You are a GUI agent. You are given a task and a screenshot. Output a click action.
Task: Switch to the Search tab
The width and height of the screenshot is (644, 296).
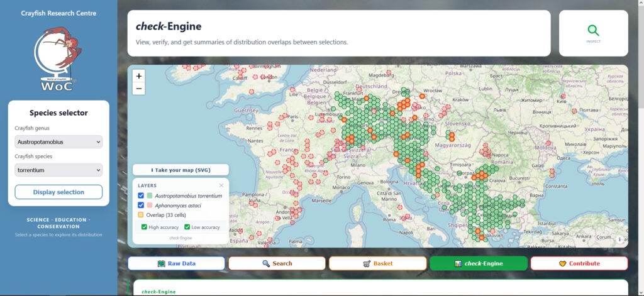click(277, 263)
